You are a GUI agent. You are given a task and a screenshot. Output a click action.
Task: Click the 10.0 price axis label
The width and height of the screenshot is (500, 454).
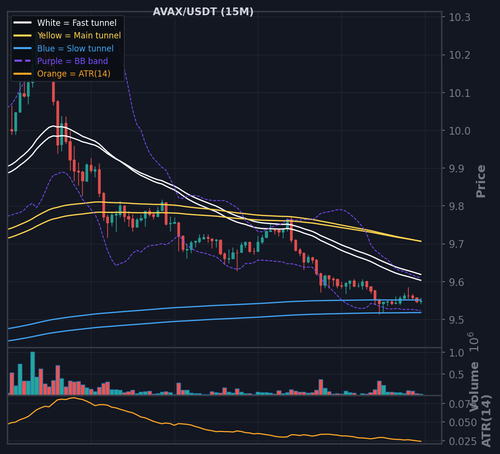pyautogui.click(x=459, y=131)
